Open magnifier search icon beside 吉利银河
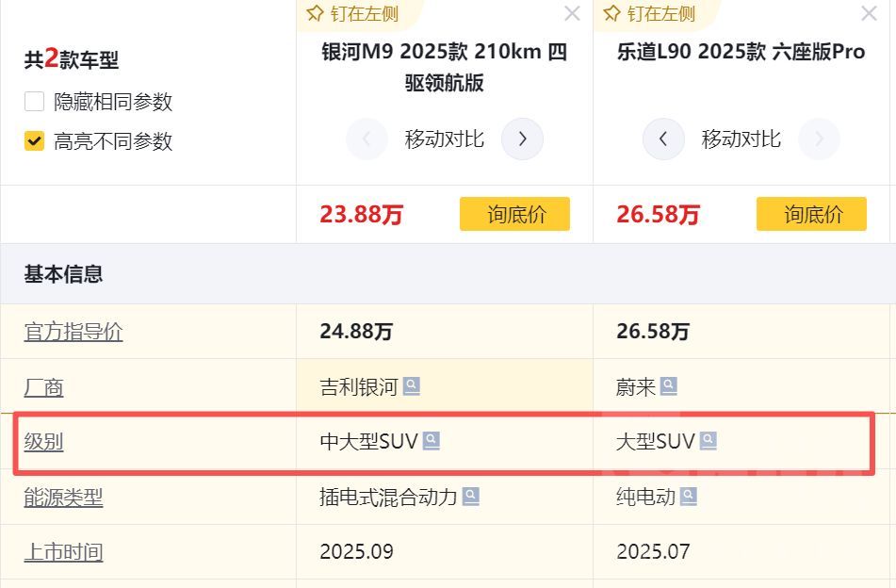896x588 pixels. [413, 384]
